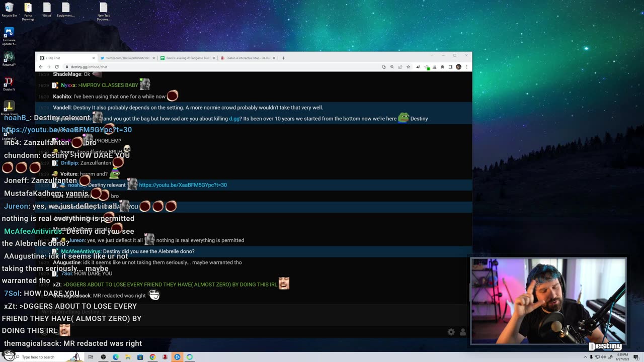This screenshot has width=644, height=362.
Task: Click the browser back arrow
Action: [41, 67]
